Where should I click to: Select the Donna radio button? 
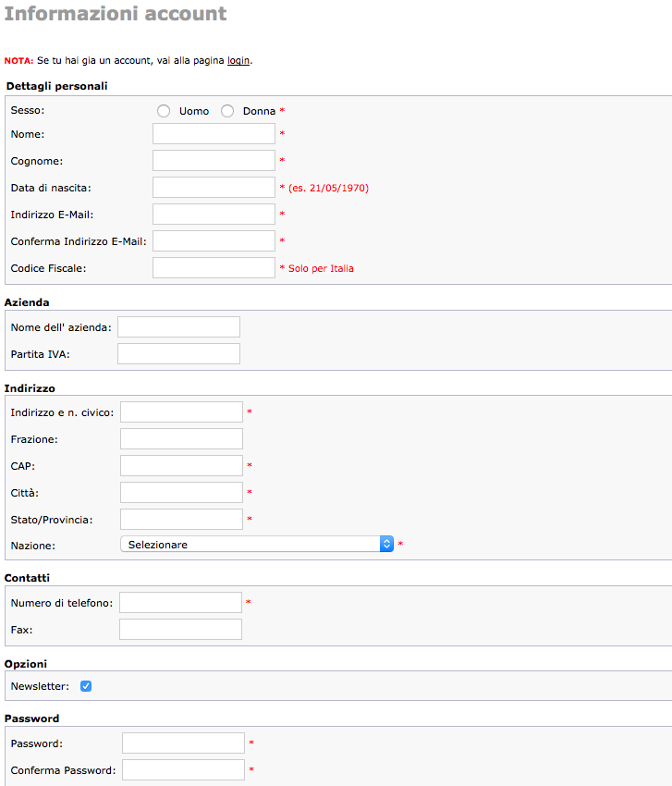(227, 111)
